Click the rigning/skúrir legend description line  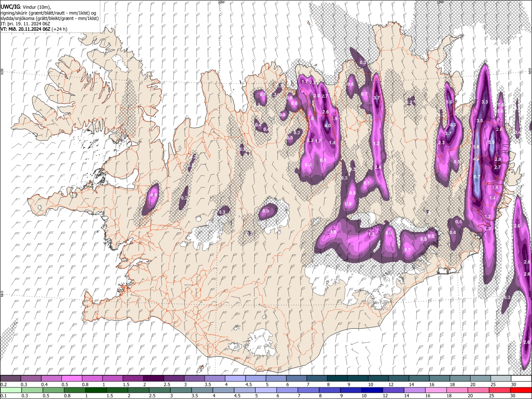[x=48, y=13]
